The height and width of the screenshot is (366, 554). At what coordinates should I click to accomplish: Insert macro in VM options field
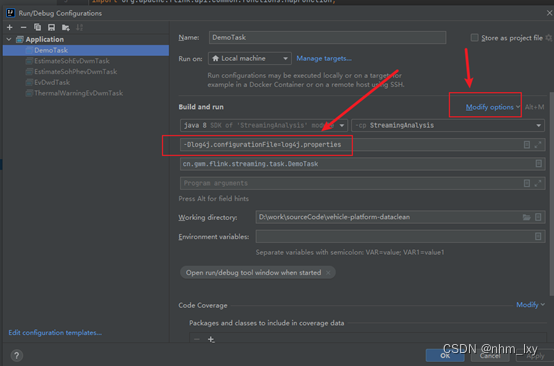click(526, 144)
